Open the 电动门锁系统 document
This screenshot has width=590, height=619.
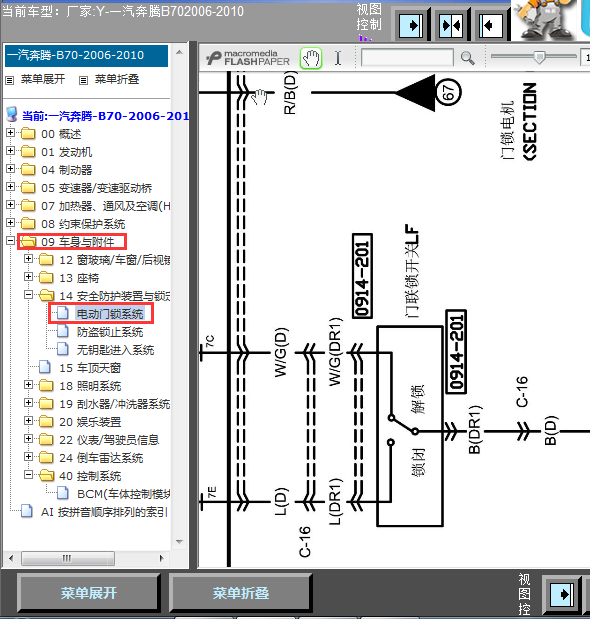[110, 314]
